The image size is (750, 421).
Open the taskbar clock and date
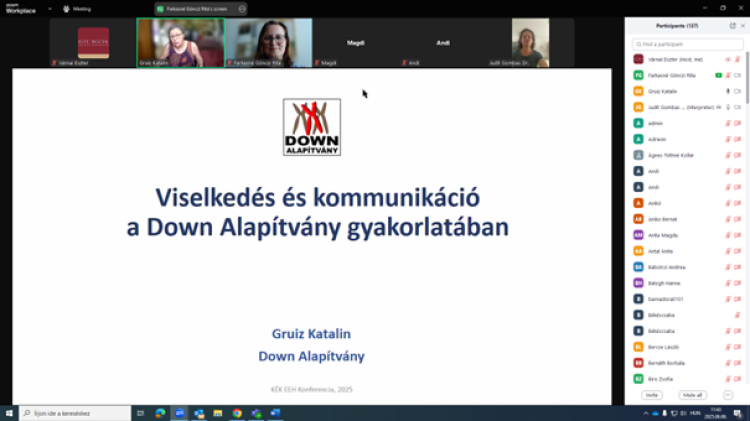pos(716,413)
